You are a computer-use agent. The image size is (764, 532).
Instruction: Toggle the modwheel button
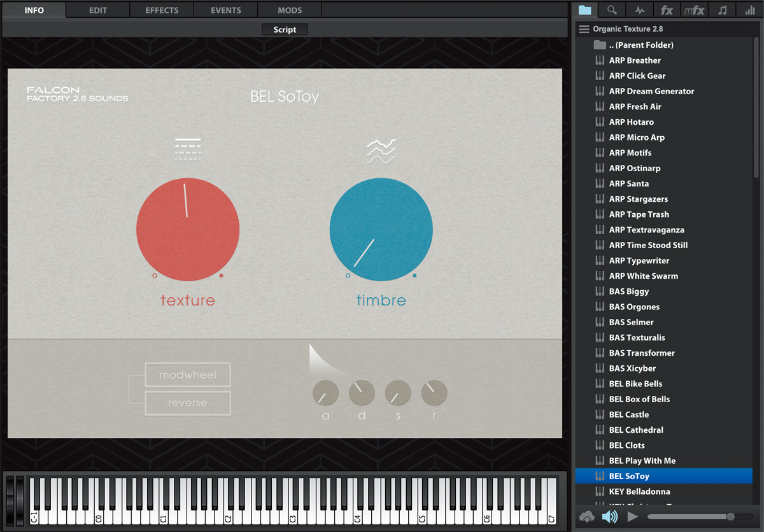tap(188, 375)
